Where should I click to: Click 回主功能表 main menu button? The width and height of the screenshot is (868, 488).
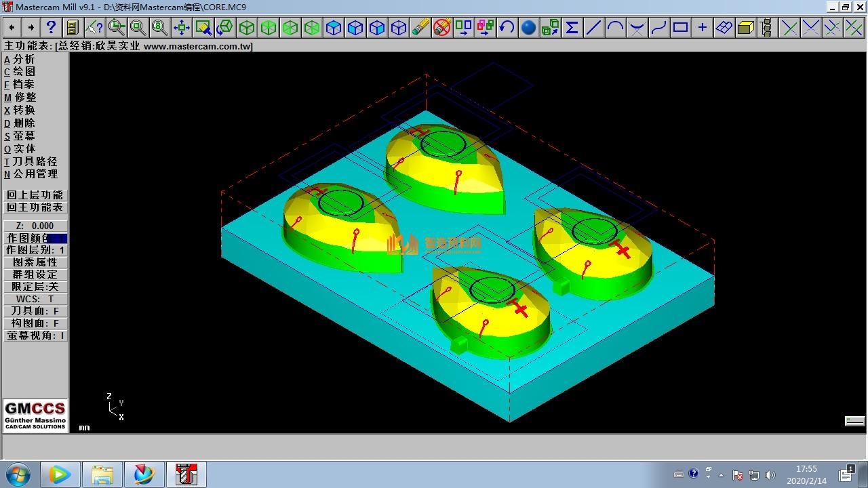click(35, 207)
